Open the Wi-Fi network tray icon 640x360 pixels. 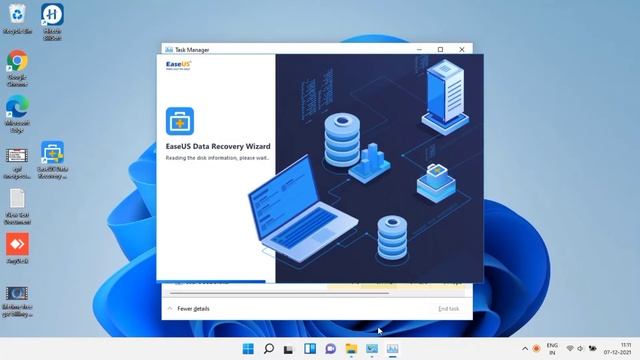570,349
